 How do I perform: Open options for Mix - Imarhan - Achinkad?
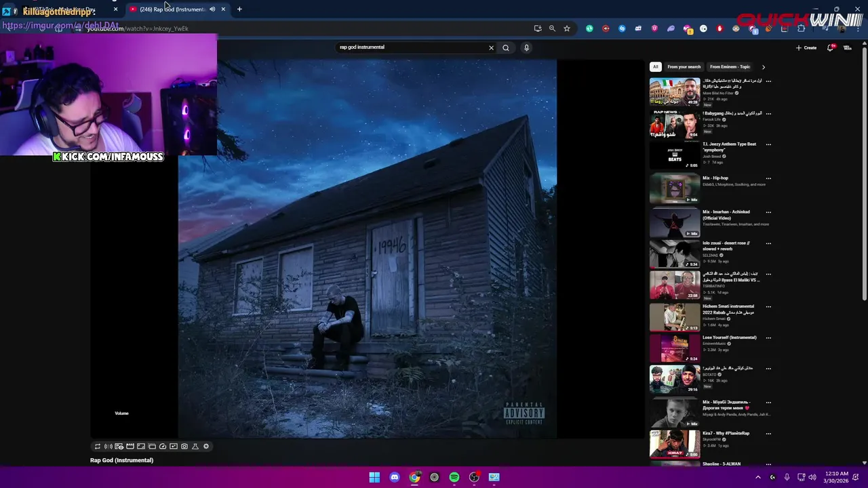point(768,212)
